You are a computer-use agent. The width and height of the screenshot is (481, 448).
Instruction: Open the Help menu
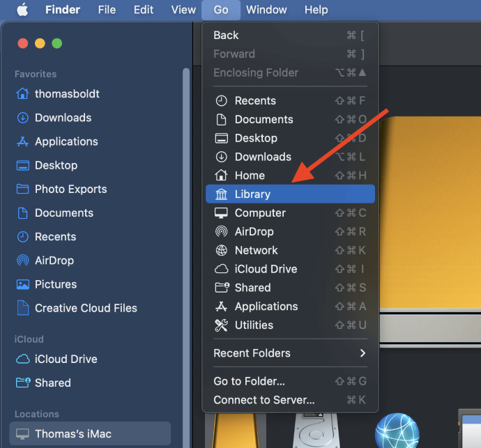tap(316, 10)
